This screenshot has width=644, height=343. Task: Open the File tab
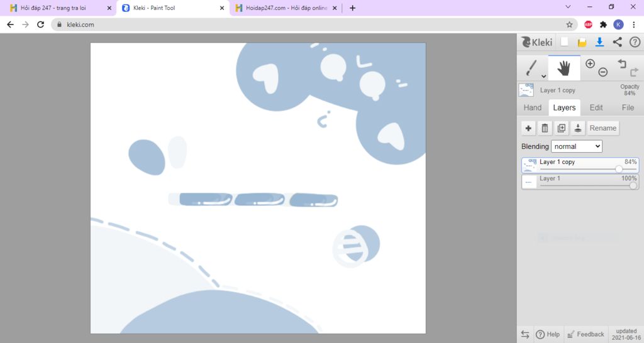628,107
